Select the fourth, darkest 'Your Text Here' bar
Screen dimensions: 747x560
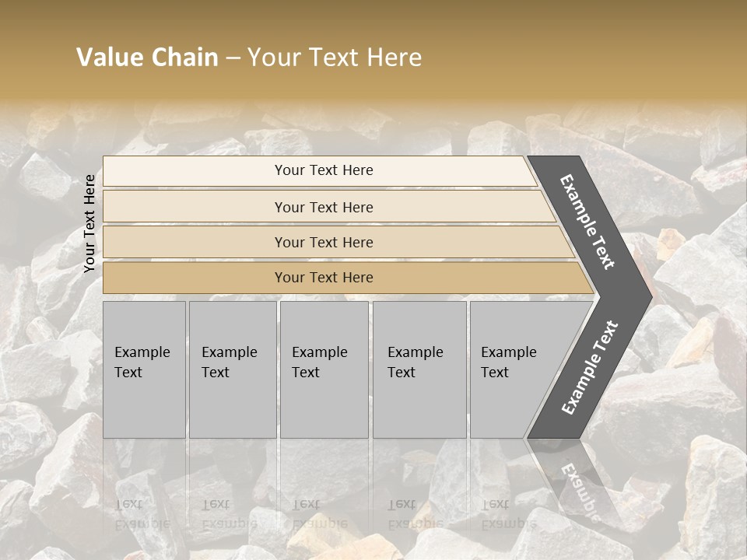click(x=323, y=278)
